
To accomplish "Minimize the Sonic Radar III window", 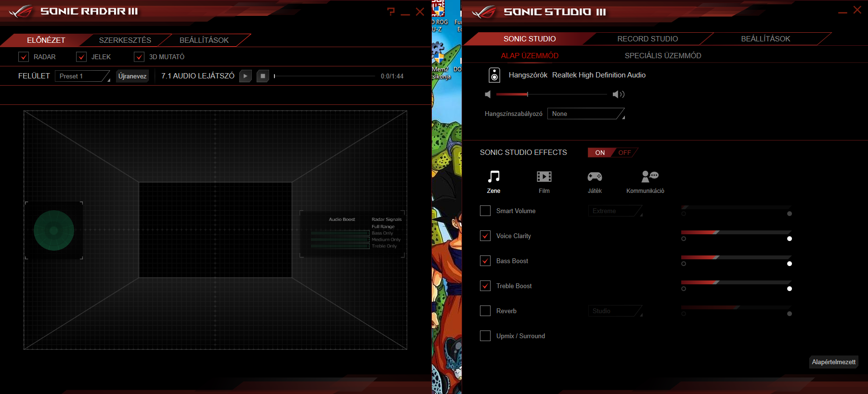I will point(405,14).
